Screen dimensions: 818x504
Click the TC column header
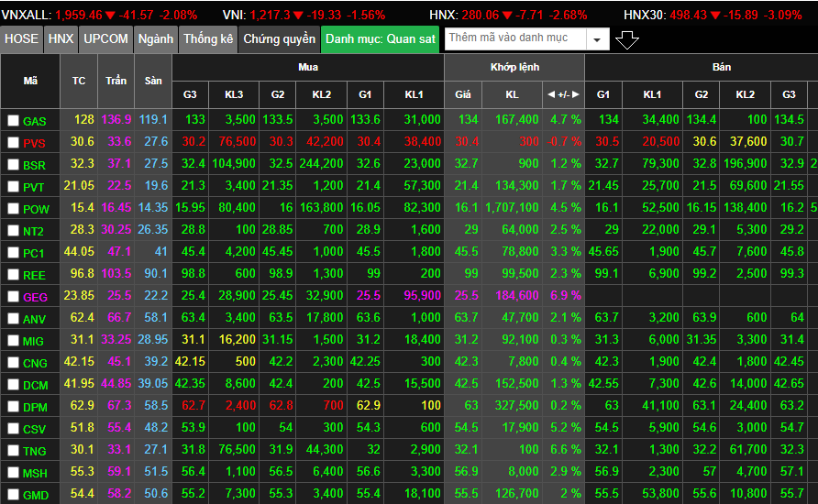(x=79, y=81)
